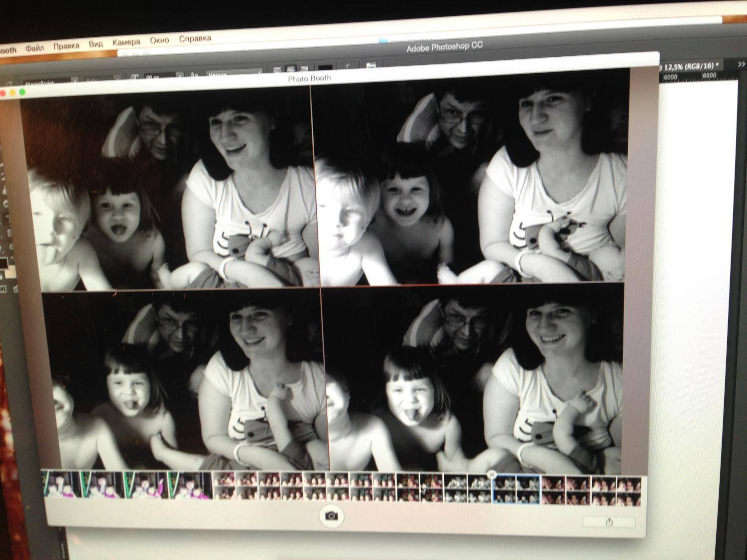Viewport: 747px width, 560px height.
Task: Open the Справка menu
Action: (x=195, y=38)
